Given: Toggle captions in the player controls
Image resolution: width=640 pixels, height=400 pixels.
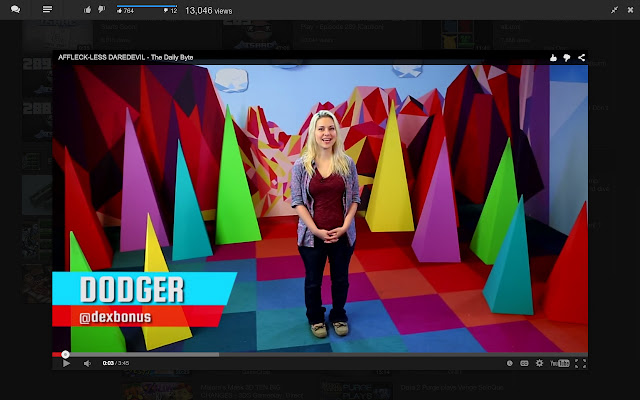Looking at the screenshot, I should pyautogui.click(x=525, y=363).
